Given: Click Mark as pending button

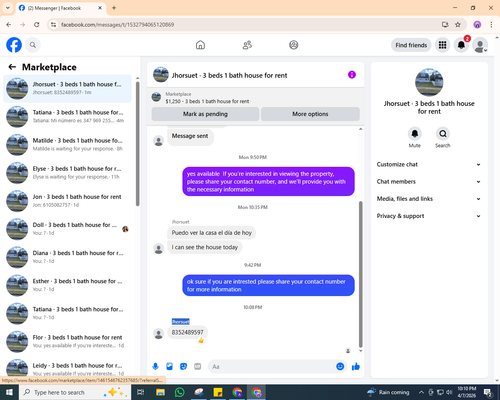Looking at the screenshot, I should 205,114.
